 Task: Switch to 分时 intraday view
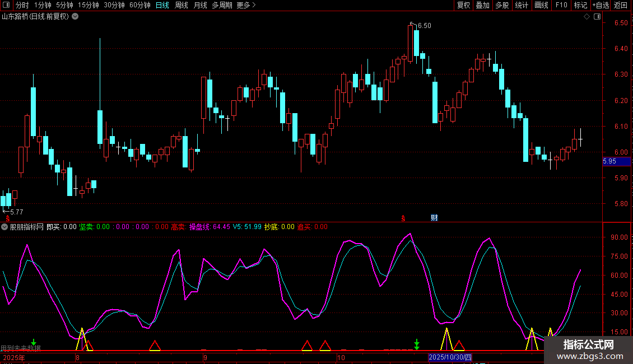click(22, 5)
